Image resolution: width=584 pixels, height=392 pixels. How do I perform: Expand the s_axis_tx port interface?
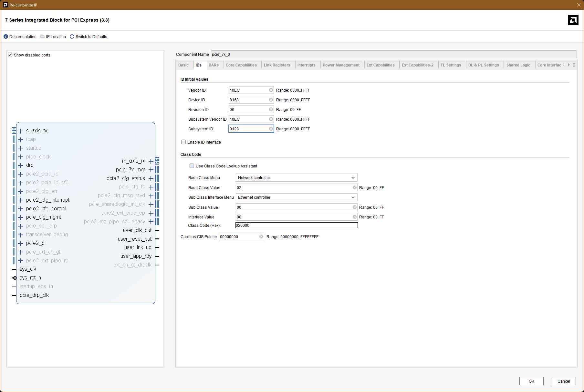pos(21,131)
